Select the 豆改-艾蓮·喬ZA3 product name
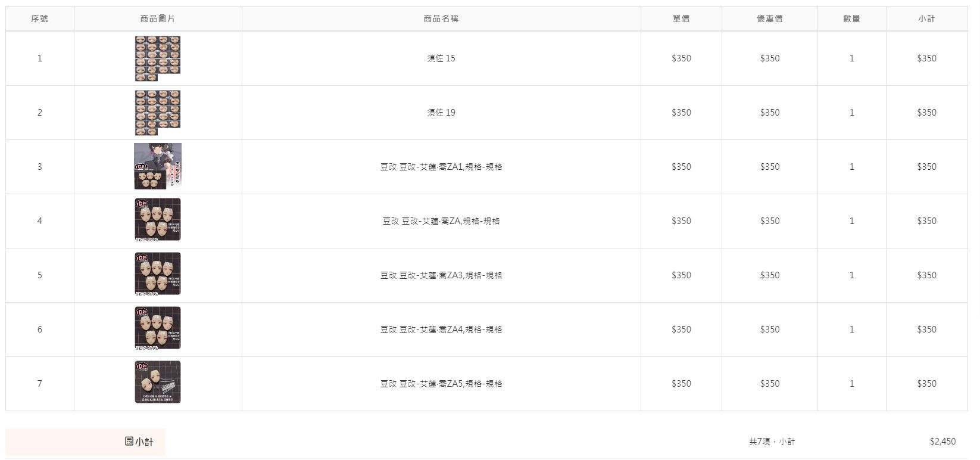This screenshot has height=460, width=980. coord(441,275)
